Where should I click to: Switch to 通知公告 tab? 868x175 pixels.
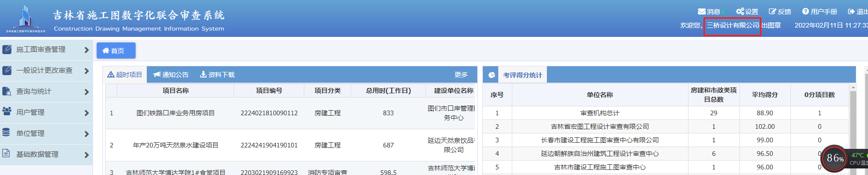pyautogui.click(x=171, y=75)
